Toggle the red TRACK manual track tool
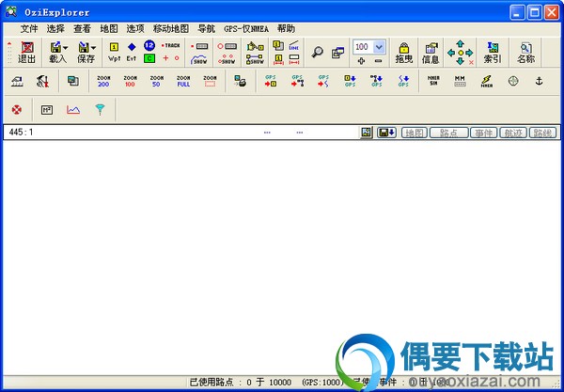This screenshot has width=564, height=392. [170, 46]
